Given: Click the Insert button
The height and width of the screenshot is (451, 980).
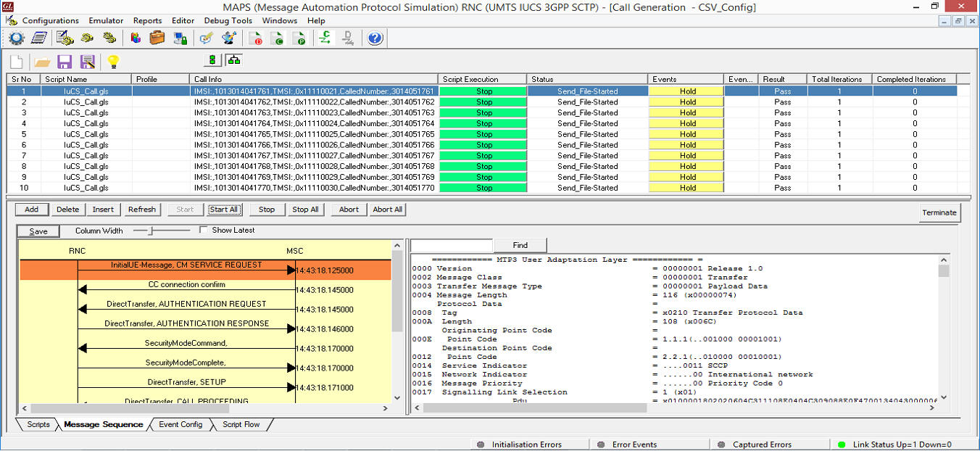Looking at the screenshot, I should [x=103, y=210].
